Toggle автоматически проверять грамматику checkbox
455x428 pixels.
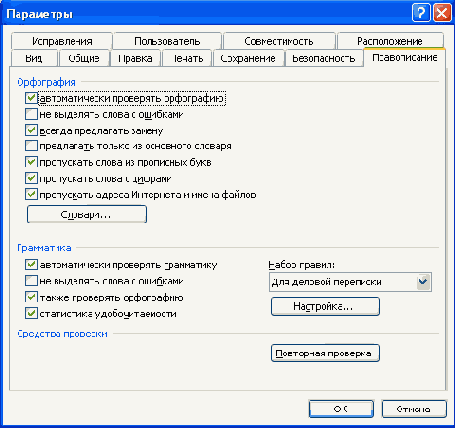point(31,265)
